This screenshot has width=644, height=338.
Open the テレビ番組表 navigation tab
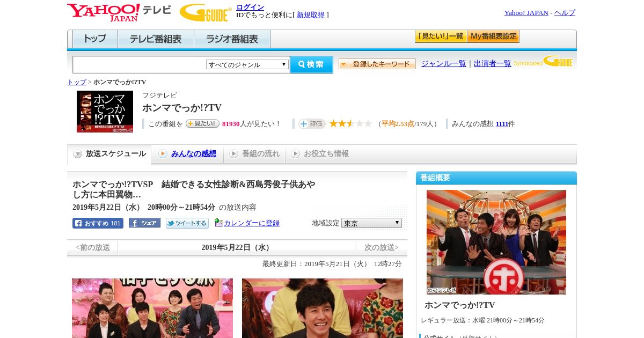(156, 39)
